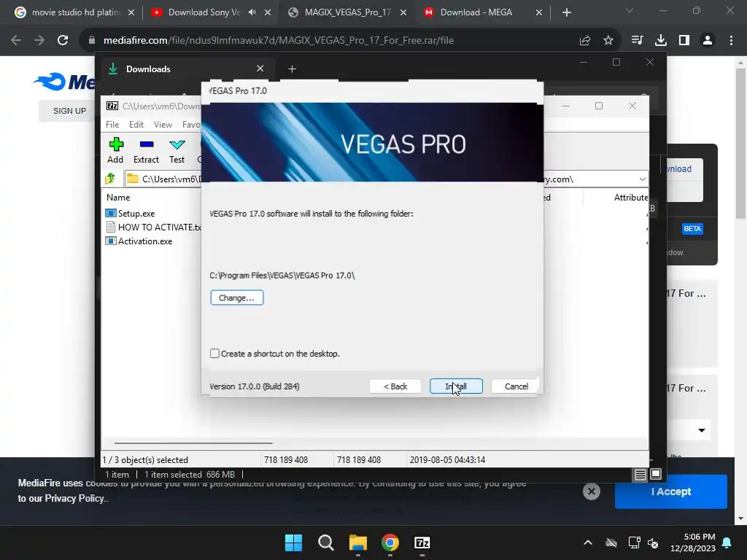Open File Explorer from taskbar
The height and width of the screenshot is (560, 747).
[357, 542]
